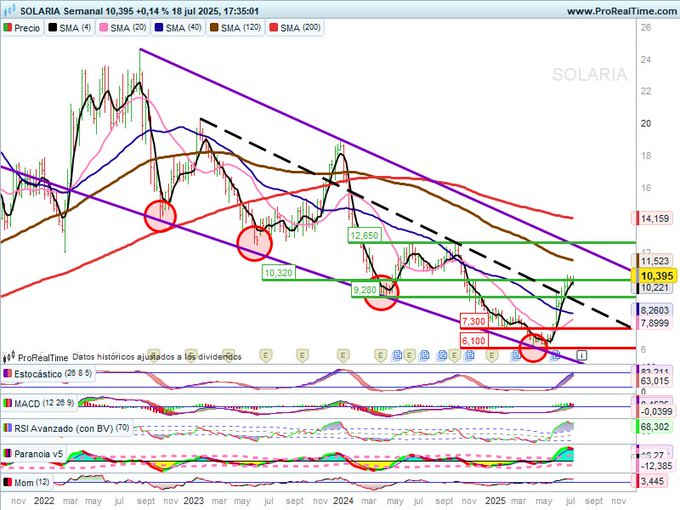This screenshot has height=510, width=680.
Task: Open the Precio legend settings
Action: click(x=22, y=28)
